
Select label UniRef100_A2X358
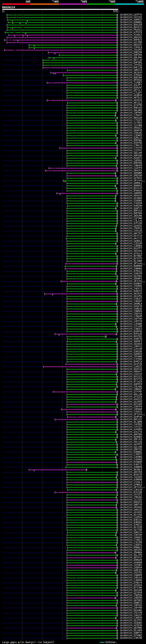pyautogui.click(x=131, y=42)
